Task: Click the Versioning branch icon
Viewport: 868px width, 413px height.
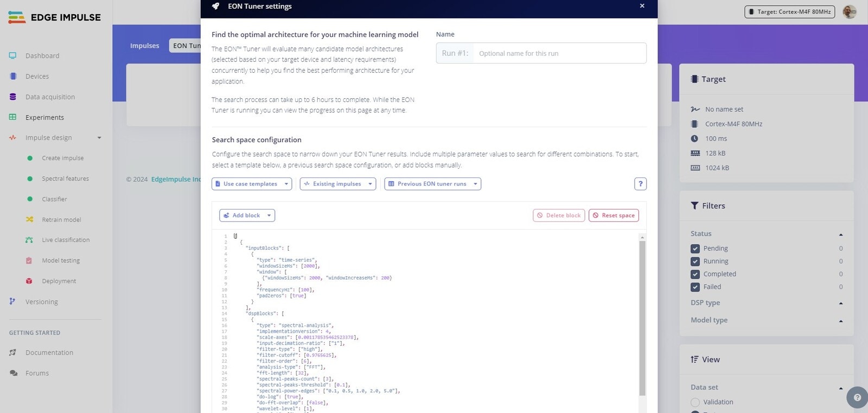Action: click(x=12, y=301)
